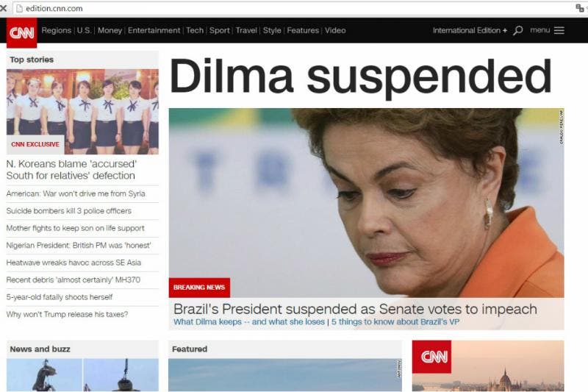The image size is (588, 392).
Task: Expand the International Edition + selector
Action: click(470, 30)
